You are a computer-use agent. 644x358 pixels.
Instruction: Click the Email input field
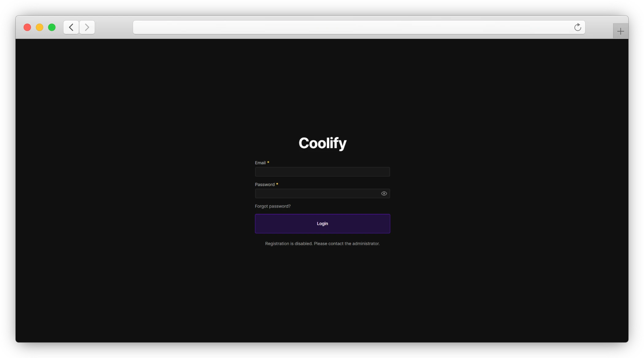click(x=322, y=172)
